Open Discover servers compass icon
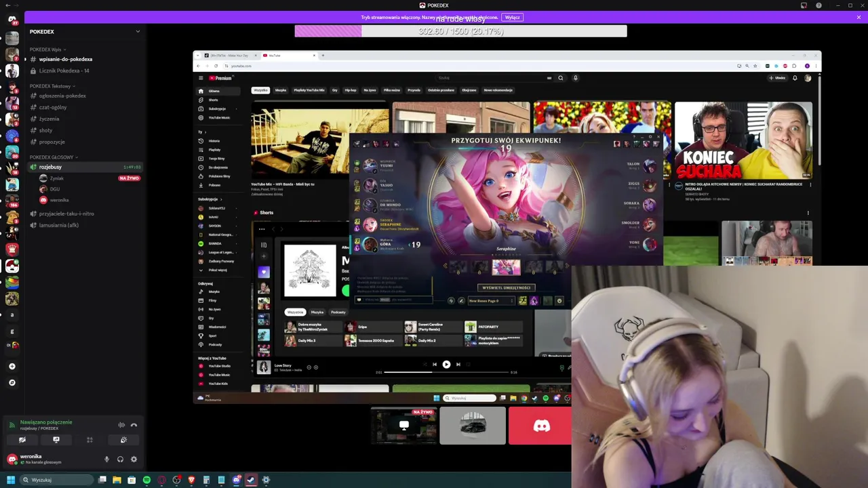The image size is (868, 488). (12, 382)
